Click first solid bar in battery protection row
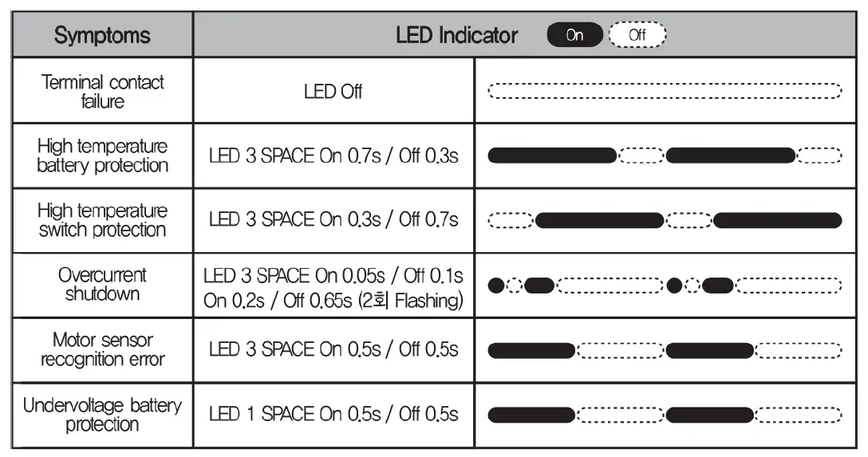The width and height of the screenshot is (868, 457). (x=551, y=156)
